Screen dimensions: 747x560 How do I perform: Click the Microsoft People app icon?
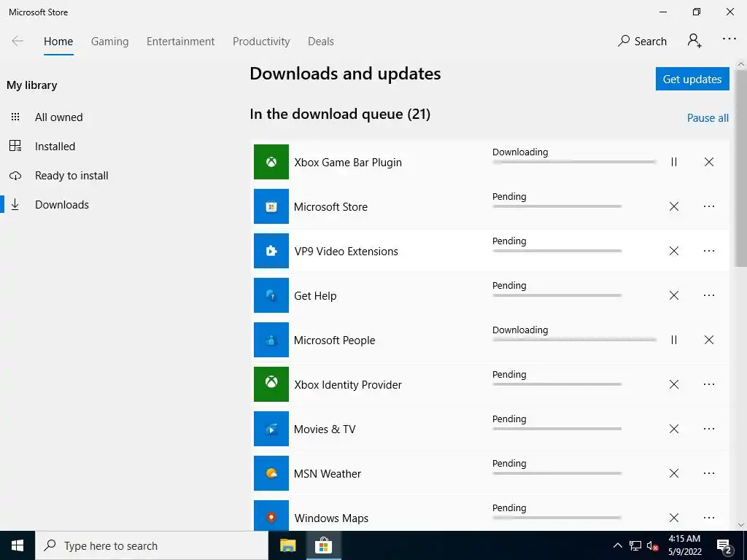coord(271,340)
